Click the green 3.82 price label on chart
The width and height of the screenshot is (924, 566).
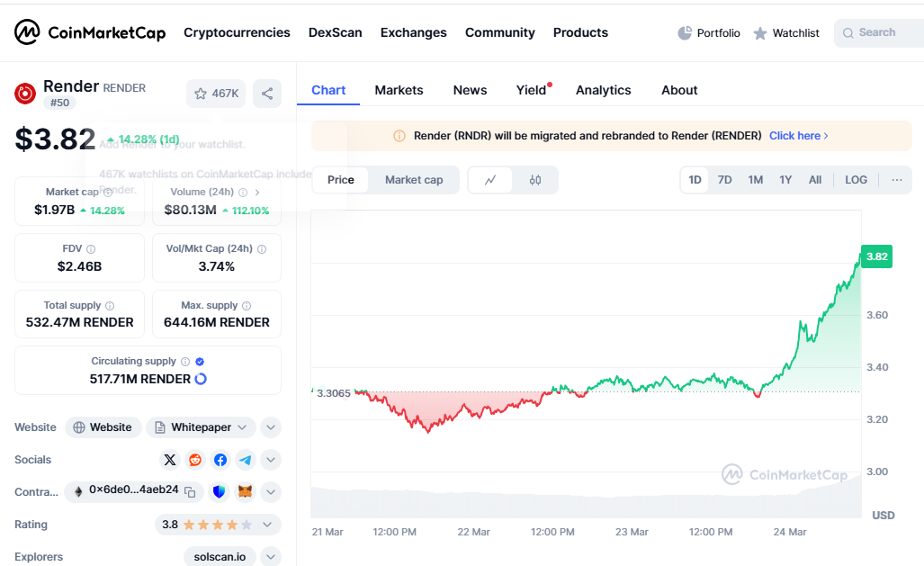[876, 256]
